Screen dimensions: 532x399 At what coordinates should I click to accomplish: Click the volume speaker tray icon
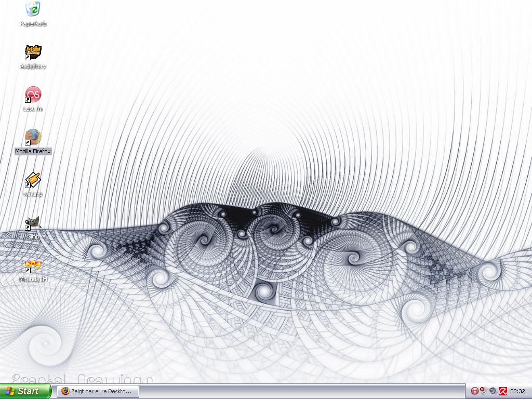493,391
